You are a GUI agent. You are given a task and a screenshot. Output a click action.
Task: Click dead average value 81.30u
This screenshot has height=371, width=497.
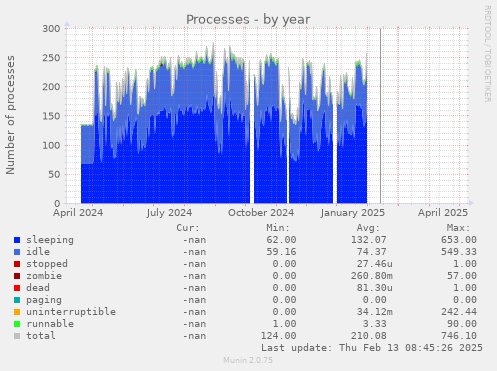375,288
